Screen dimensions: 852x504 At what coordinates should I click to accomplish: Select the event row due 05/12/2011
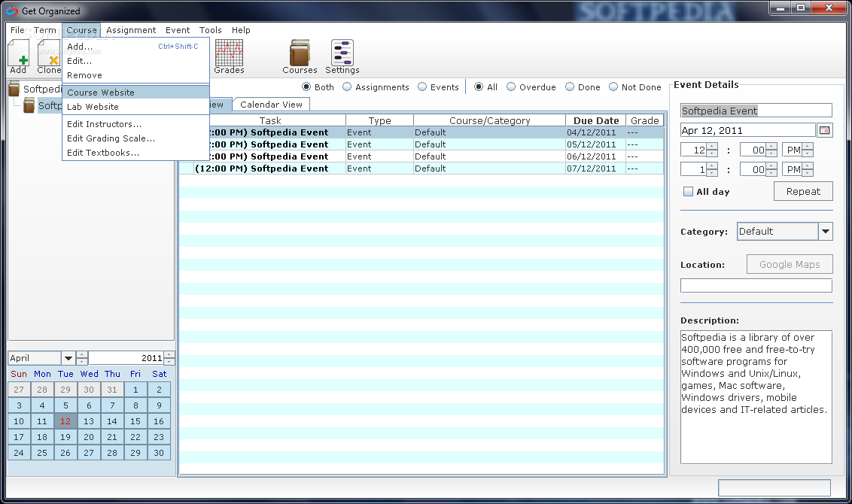421,144
